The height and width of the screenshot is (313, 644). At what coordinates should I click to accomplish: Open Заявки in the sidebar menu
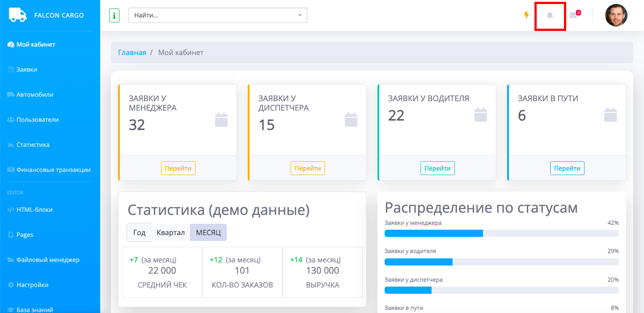pyautogui.click(x=27, y=69)
